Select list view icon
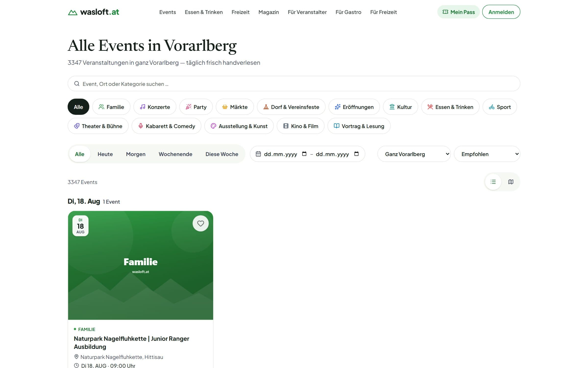This screenshot has width=588, height=368. pos(493,182)
